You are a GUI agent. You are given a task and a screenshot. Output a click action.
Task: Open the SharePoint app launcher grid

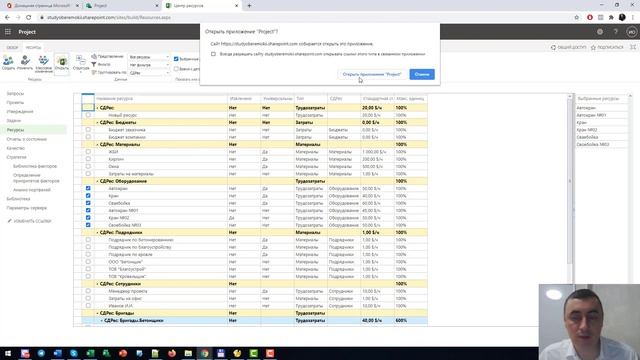(x=8, y=32)
